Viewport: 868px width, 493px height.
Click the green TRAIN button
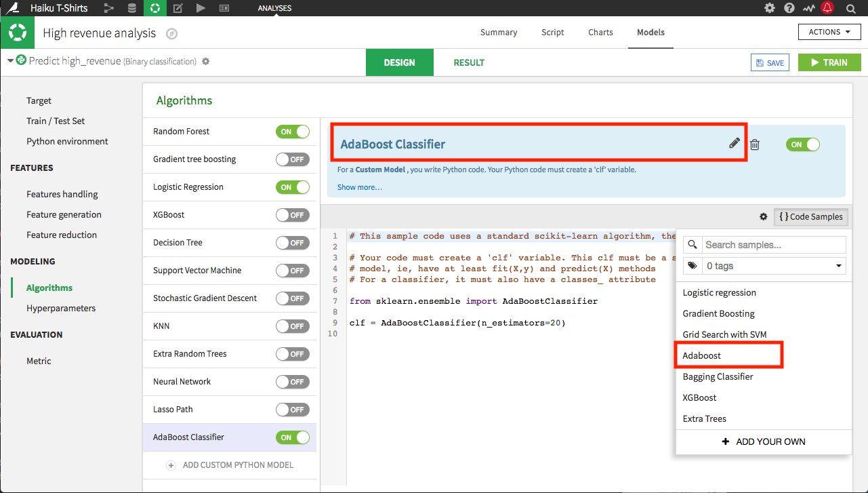click(x=829, y=62)
